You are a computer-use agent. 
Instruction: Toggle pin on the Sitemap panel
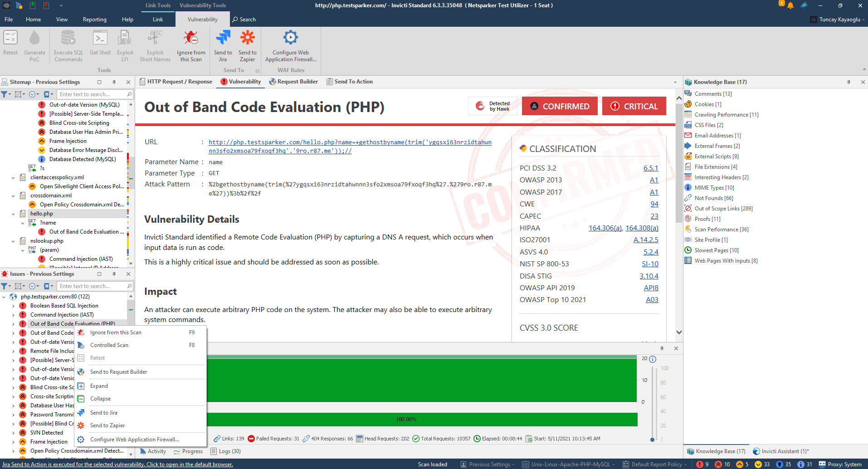[x=114, y=82]
